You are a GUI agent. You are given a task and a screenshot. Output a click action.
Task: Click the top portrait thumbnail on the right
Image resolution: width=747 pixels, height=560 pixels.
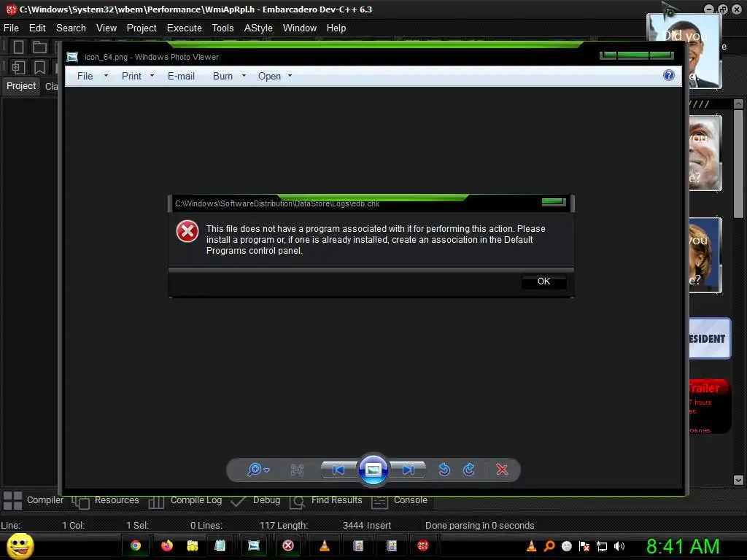[684, 51]
